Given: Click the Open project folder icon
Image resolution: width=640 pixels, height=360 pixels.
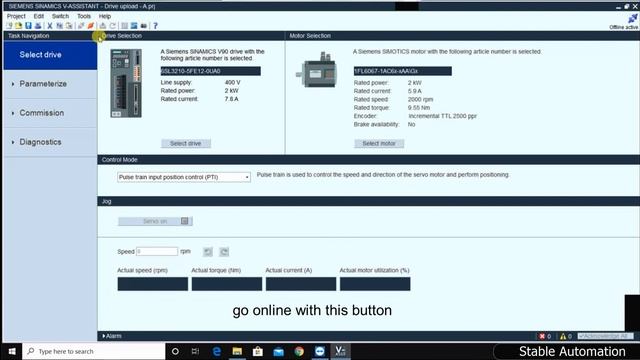Looking at the screenshot, I should coord(18,26).
